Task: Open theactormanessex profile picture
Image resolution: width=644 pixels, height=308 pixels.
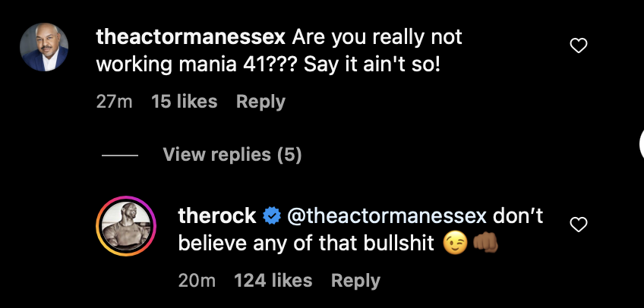Action: 45,47
